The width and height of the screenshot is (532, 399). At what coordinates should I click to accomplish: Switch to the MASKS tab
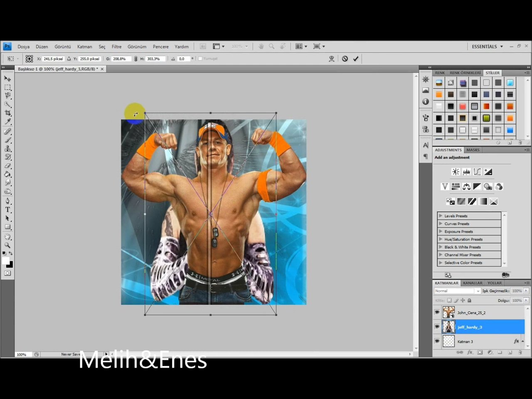pyautogui.click(x=473, y=150)
